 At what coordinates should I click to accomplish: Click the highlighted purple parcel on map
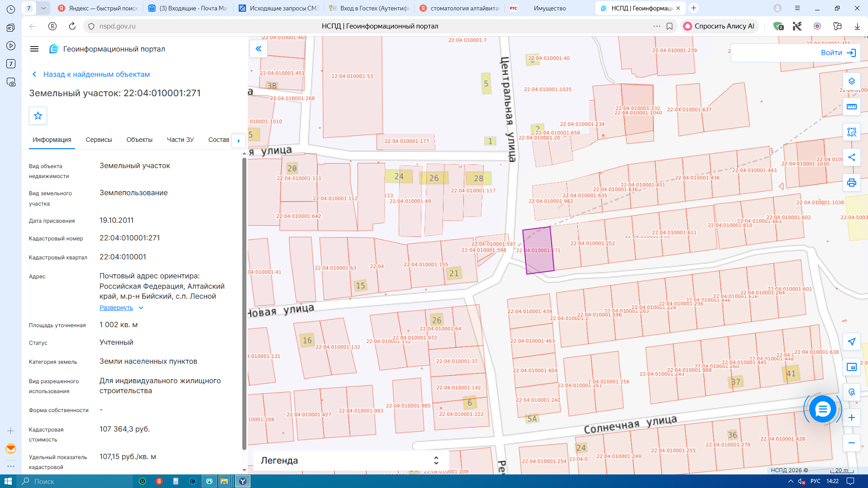point(538,250)
